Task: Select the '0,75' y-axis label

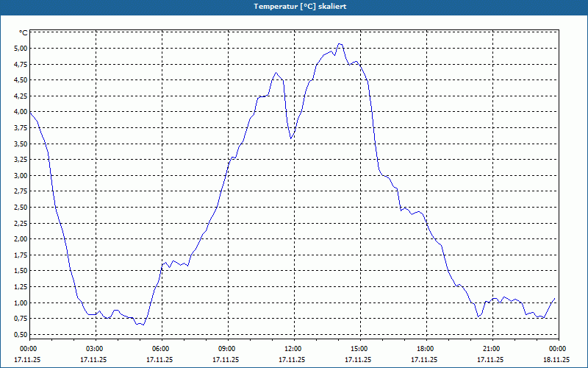Action: [21, 319]
